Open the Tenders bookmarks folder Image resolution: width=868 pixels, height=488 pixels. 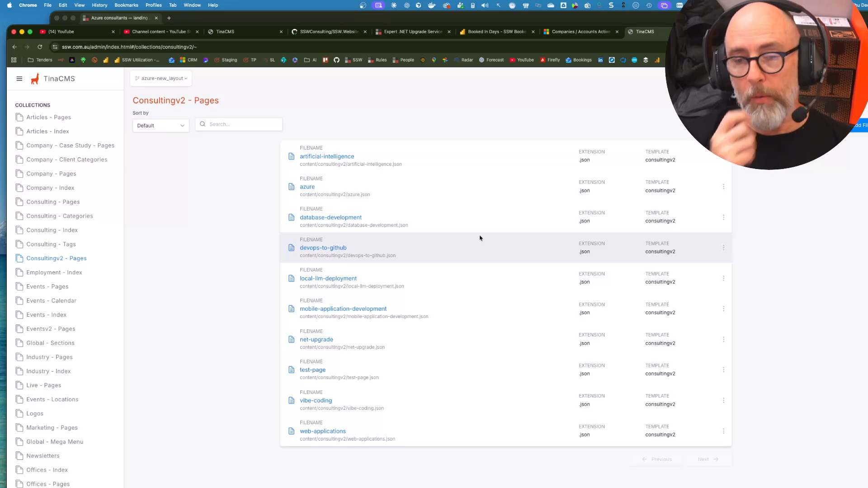40,60
